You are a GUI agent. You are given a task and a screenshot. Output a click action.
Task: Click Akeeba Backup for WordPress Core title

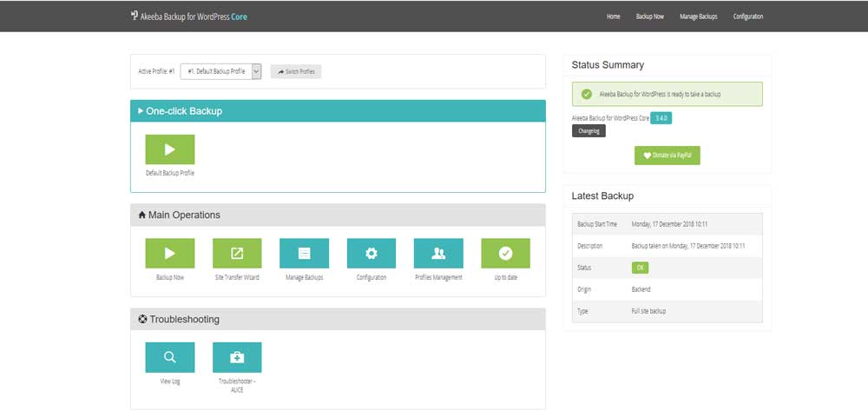[194, 17]
